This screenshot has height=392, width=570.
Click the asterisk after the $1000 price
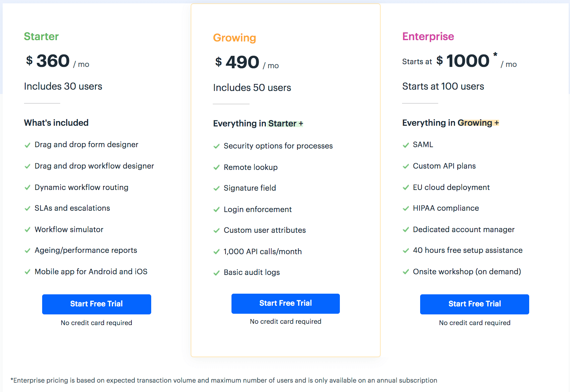click(495, 55)
